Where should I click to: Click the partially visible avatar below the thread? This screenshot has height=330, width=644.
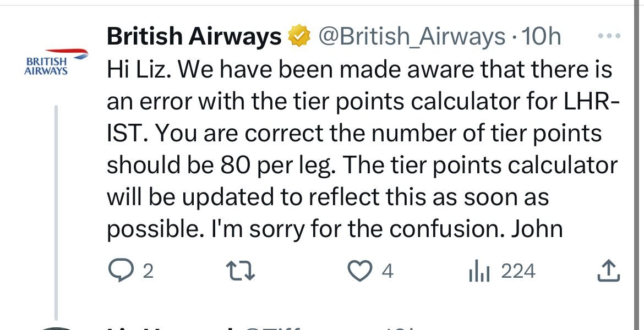point(55,328)
